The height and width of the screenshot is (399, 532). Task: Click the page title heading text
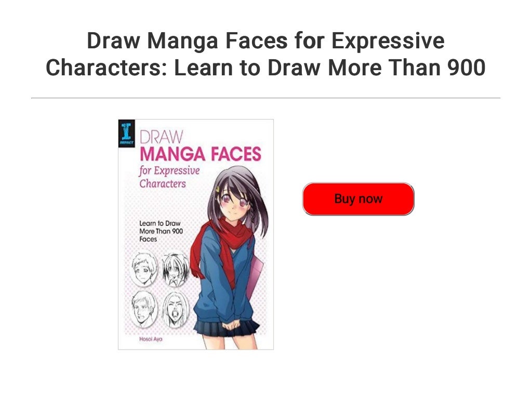[x=265, y=54]
